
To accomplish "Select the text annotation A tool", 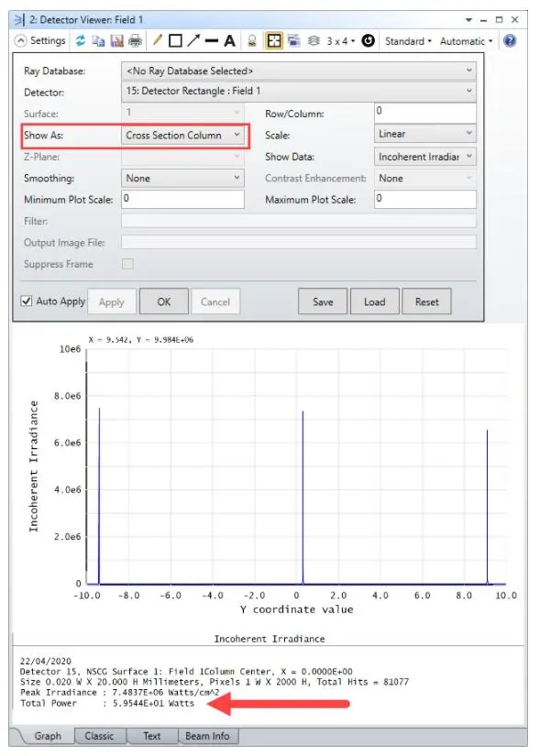I will 230,41.
